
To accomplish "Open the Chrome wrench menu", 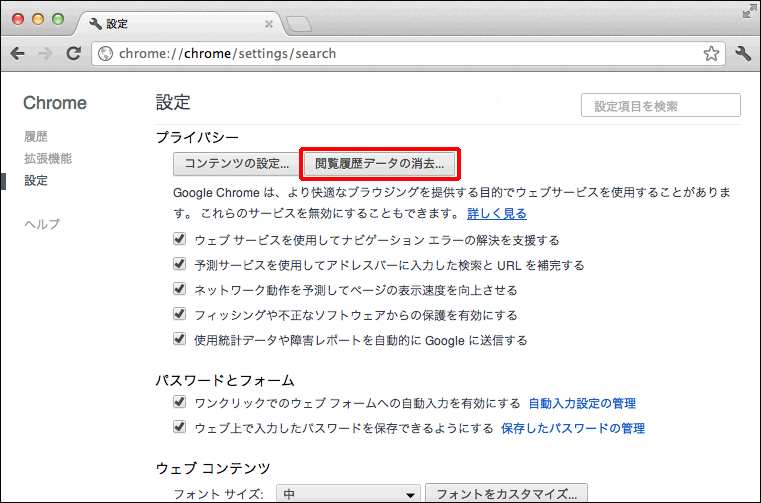I will 743,53.
